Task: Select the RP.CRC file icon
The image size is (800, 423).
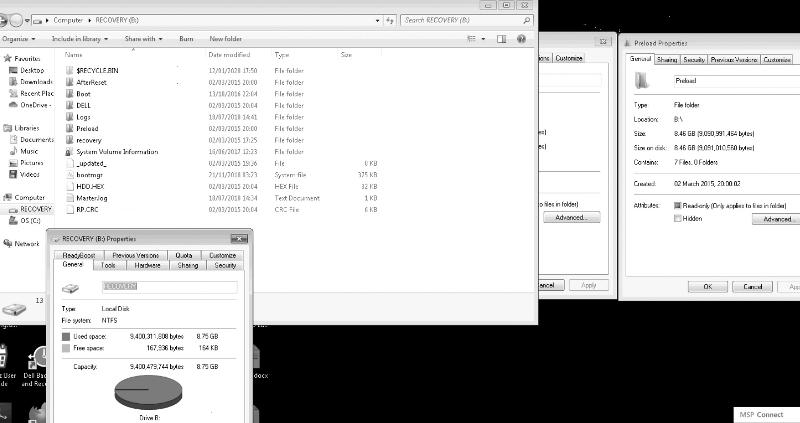Action: (x=70, y=209)
